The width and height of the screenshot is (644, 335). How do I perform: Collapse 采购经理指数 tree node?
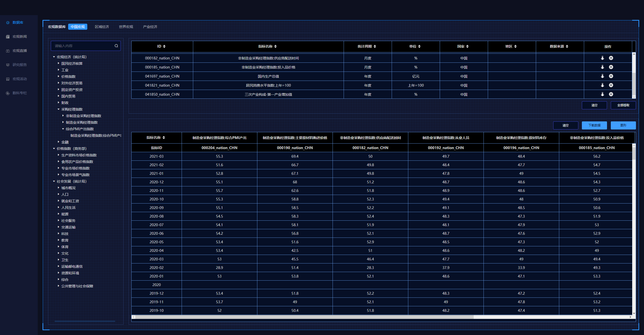click(58, 109)
